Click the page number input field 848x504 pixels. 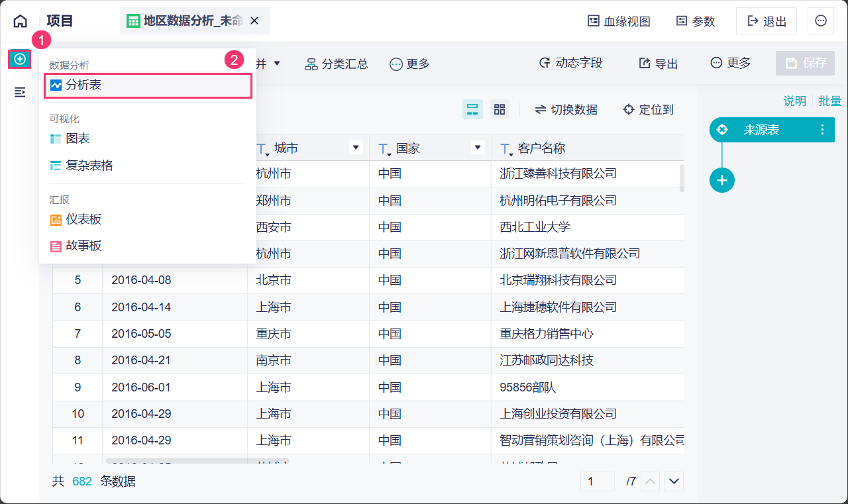click(x=598, y=481)
